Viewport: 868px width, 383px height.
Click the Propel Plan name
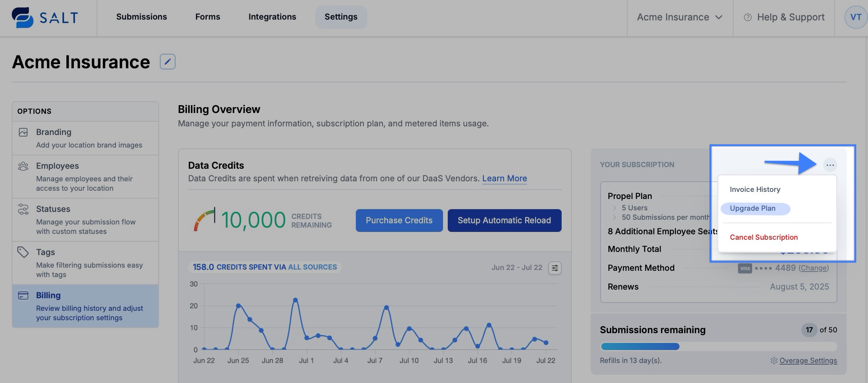(x=630, y=196)
